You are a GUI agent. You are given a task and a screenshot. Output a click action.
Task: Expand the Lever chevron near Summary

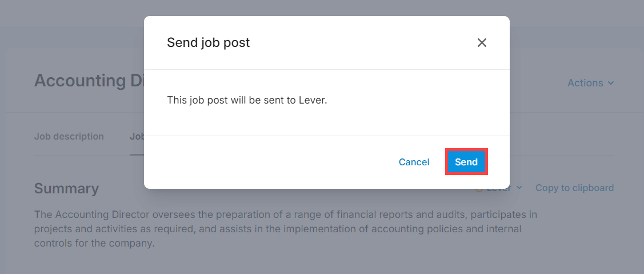tap(519, 188)
